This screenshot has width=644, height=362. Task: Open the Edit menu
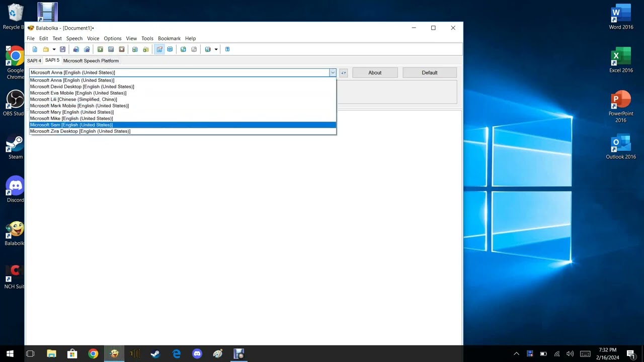pyautogui.click(x=44, y=38)
